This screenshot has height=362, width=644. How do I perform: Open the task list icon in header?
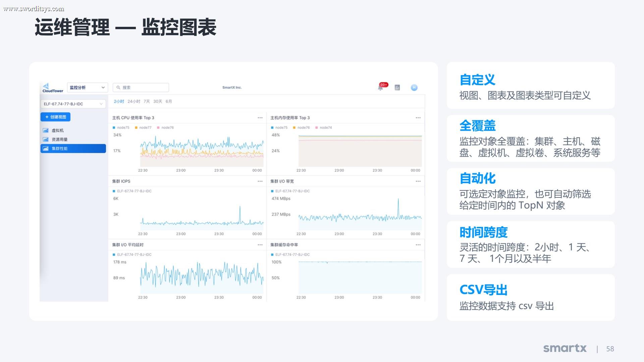(x=397, y=87)
